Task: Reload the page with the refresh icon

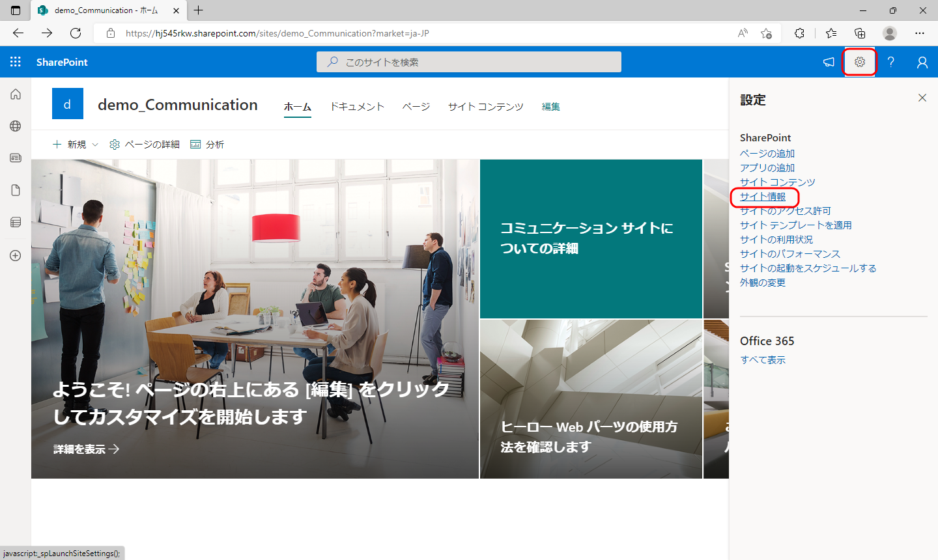Action: click(76, 33)
